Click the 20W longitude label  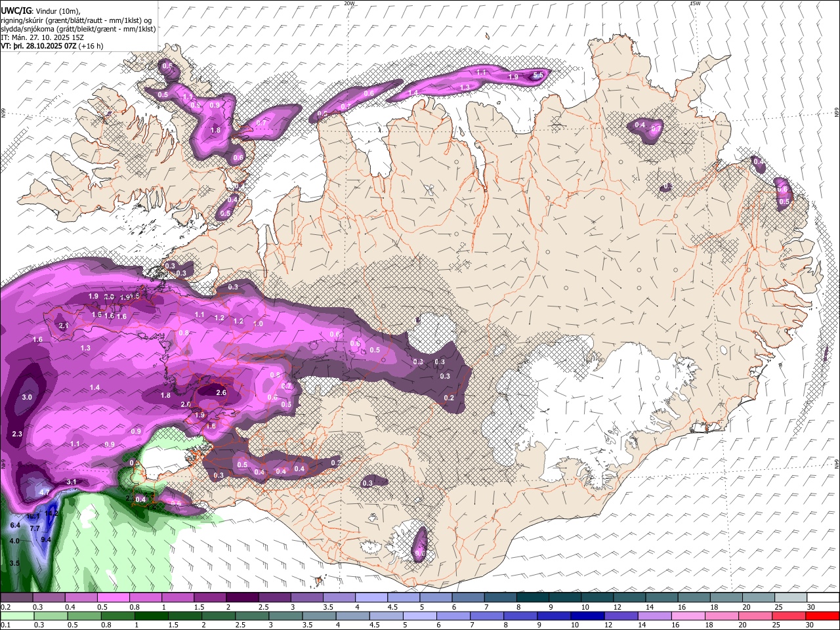click(349, 3)
